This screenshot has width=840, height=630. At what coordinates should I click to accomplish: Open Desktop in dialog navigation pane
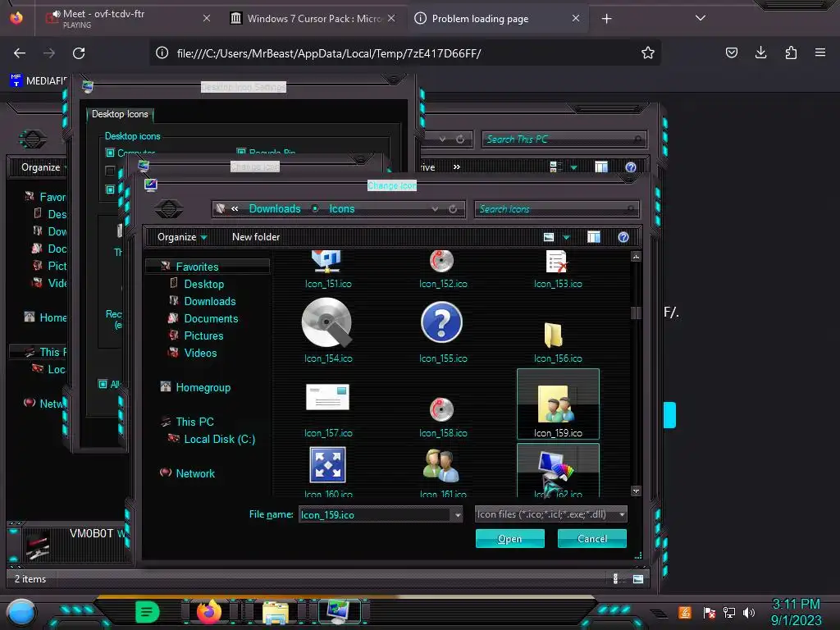(203, 284)
